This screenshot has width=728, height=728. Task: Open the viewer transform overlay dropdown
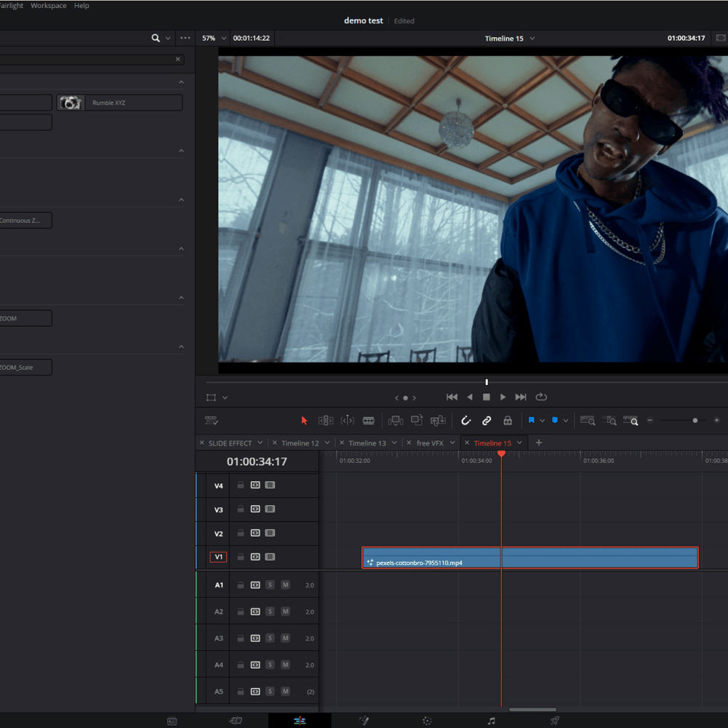[225, 398]
